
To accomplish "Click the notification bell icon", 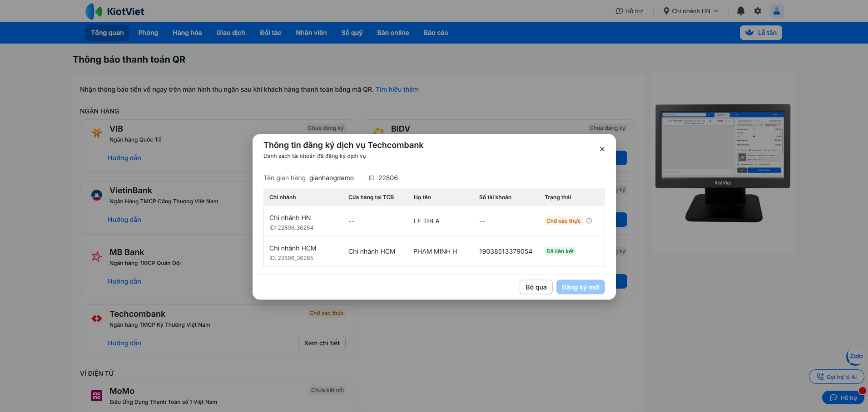I will 740,11.
